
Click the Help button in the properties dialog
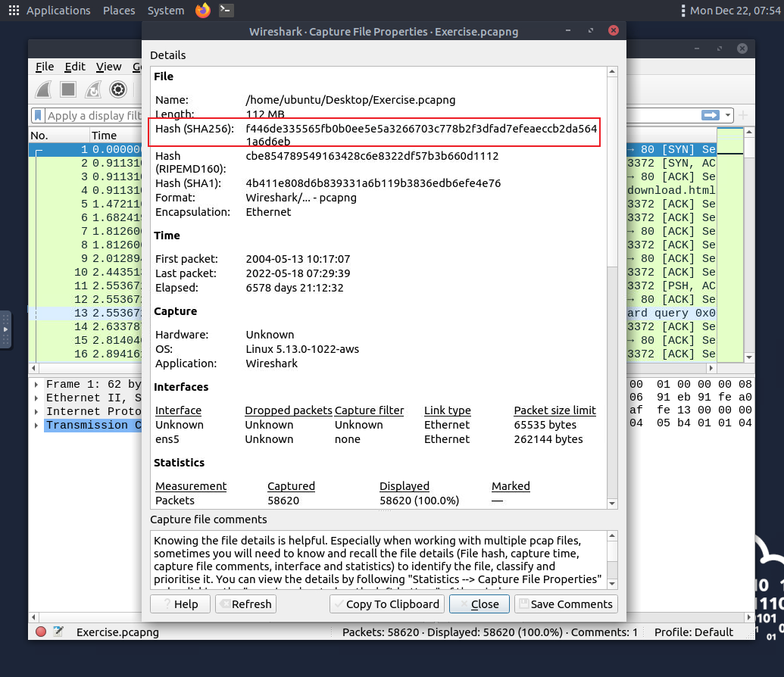180,604
